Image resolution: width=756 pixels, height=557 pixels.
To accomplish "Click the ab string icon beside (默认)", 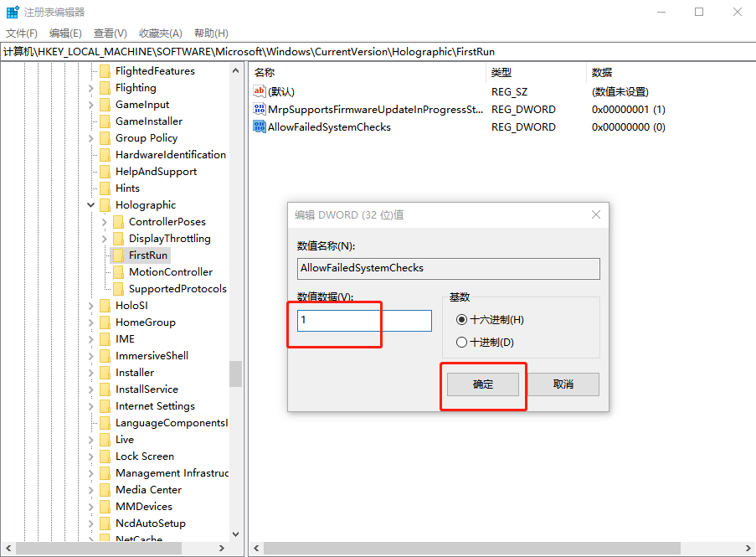I will point(260,91).
